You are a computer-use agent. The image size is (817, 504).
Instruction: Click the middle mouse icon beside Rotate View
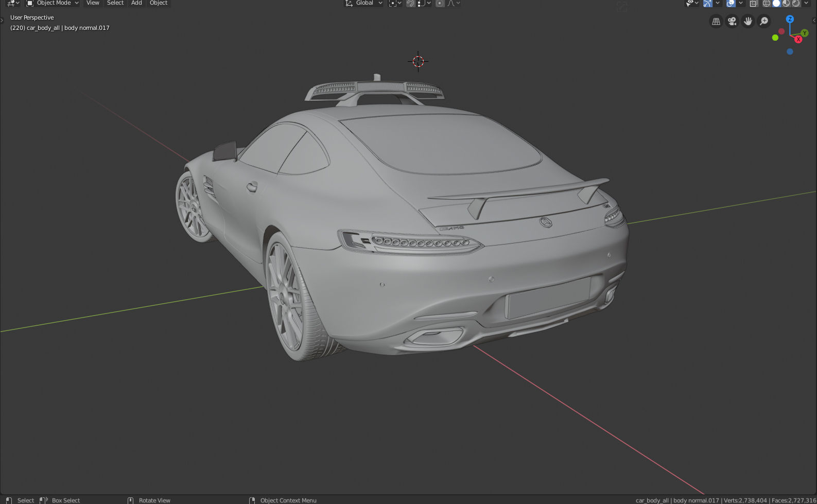(130, 500)
